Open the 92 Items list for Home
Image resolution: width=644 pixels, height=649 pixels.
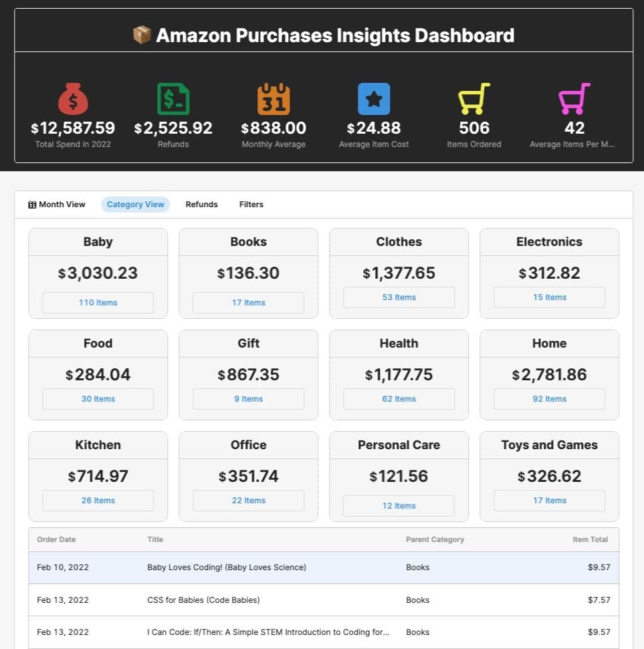click(549, 398)
